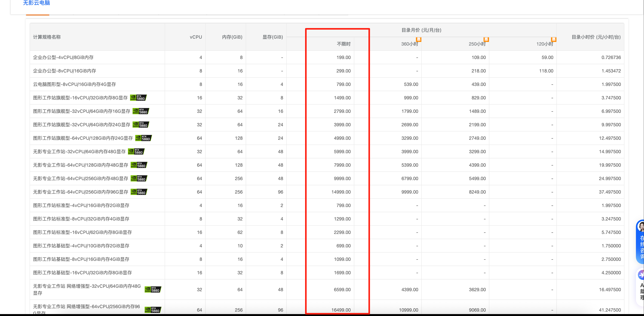Click the 539.00 price under 360小时
The image size is (644, 316).
click(411, 85)
